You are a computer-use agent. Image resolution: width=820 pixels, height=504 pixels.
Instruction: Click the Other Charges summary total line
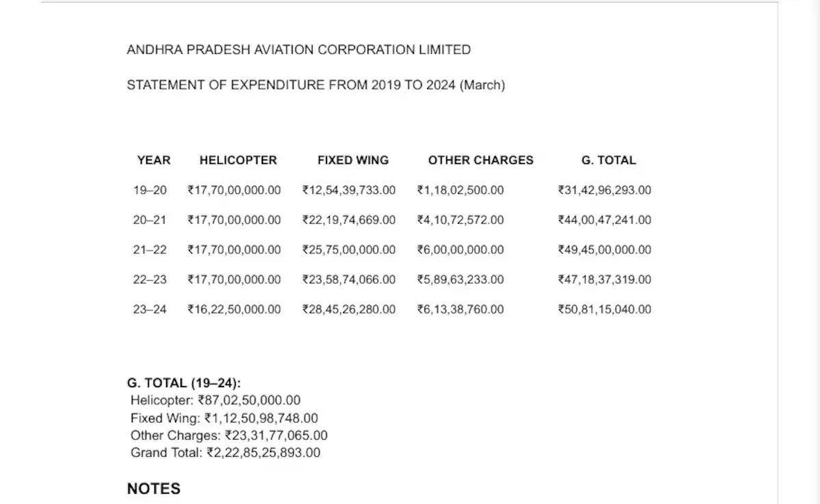229,435
